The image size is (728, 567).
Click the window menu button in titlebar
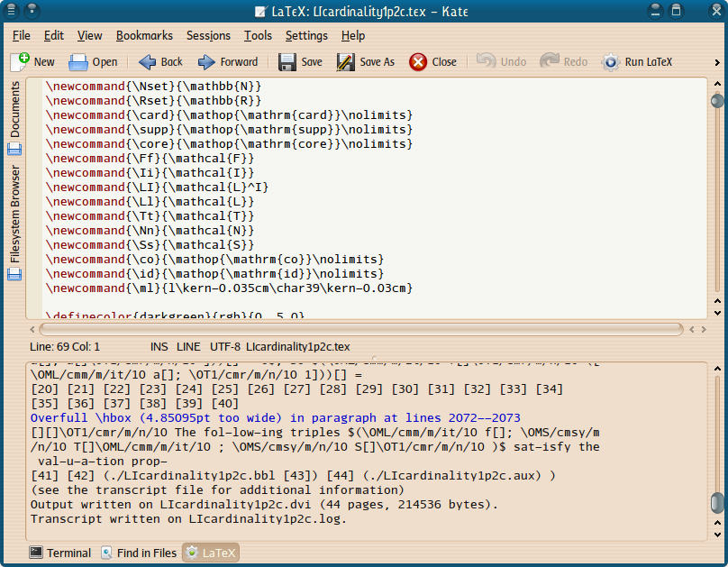pos(11,10)
